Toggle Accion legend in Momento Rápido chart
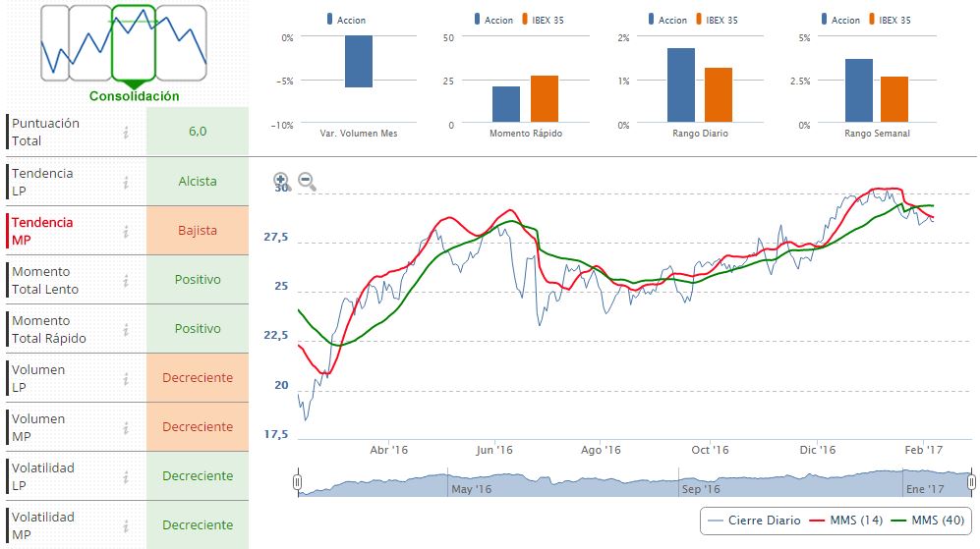The height and width of the screenshot is (549, 980). pos(492,20)
